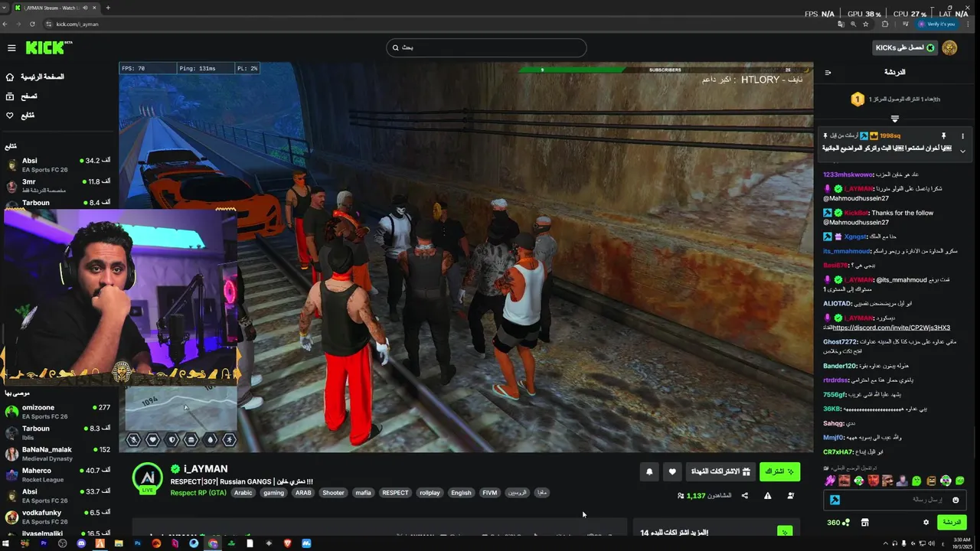This screenshot has height=551, width=980.
Task: Bookmark the page with the star icon
Action: pos(866,24)
